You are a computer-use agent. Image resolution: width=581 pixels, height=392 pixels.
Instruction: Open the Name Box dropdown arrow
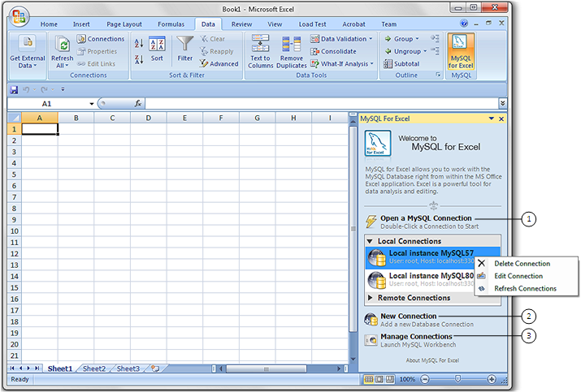[92, 104]
